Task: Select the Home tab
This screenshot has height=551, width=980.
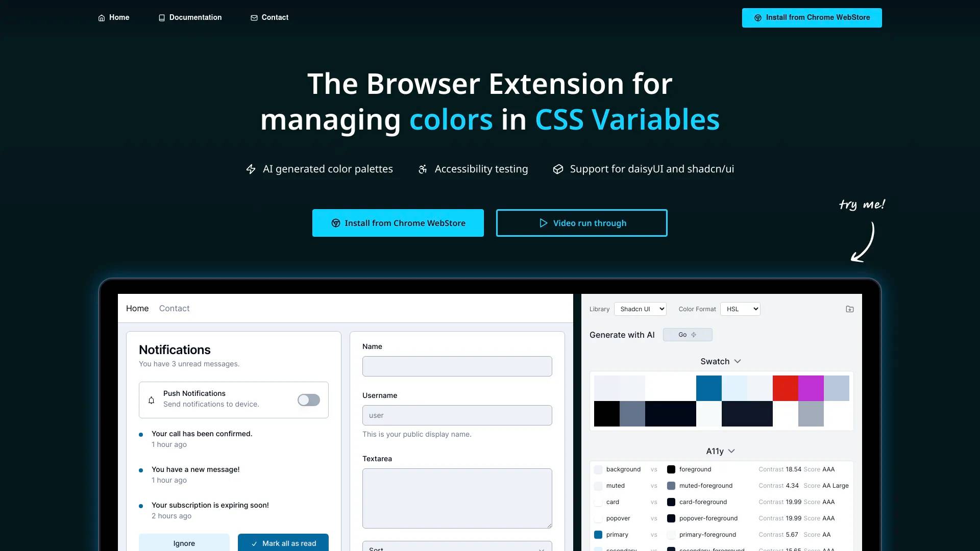Action: point(137,308)
